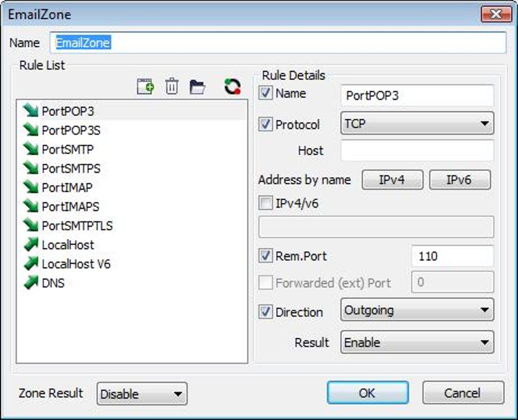Open the Zone Result Disable dropdown
Viewport: 518px width, 420px height.
(142, 394)
